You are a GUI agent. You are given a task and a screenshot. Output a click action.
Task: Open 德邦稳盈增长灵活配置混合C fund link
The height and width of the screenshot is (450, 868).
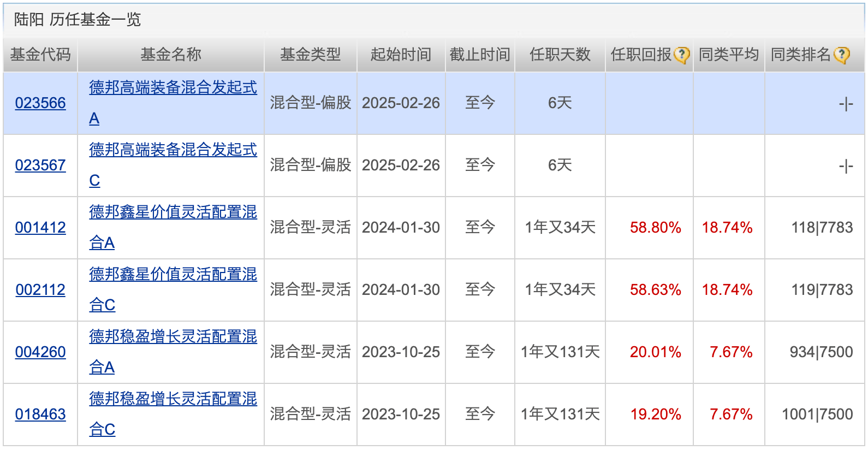click(173, 414)
